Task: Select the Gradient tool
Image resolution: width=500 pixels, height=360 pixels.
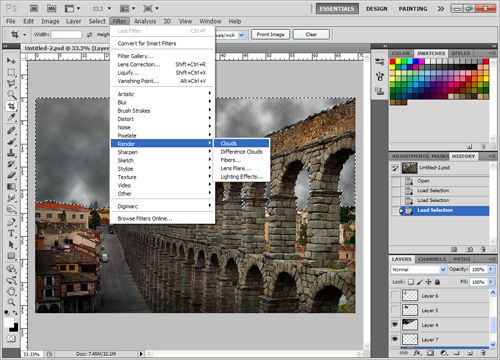Action: coord(11,187)
